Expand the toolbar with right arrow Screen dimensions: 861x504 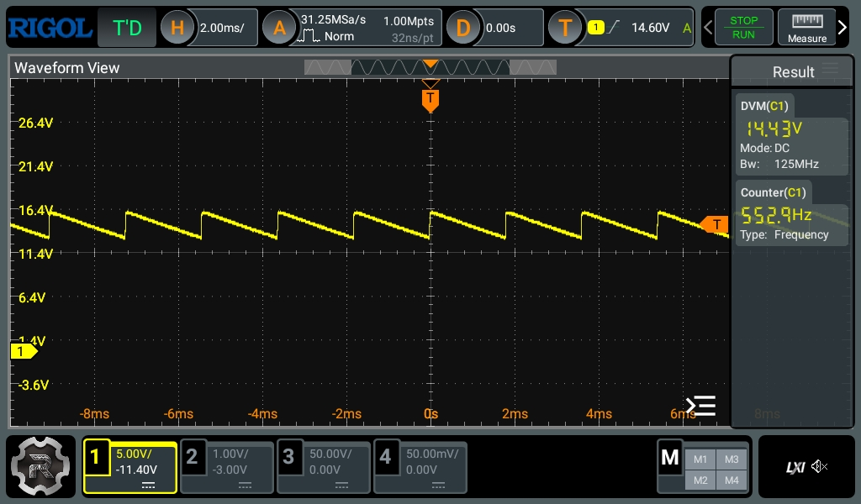[843, 28]
